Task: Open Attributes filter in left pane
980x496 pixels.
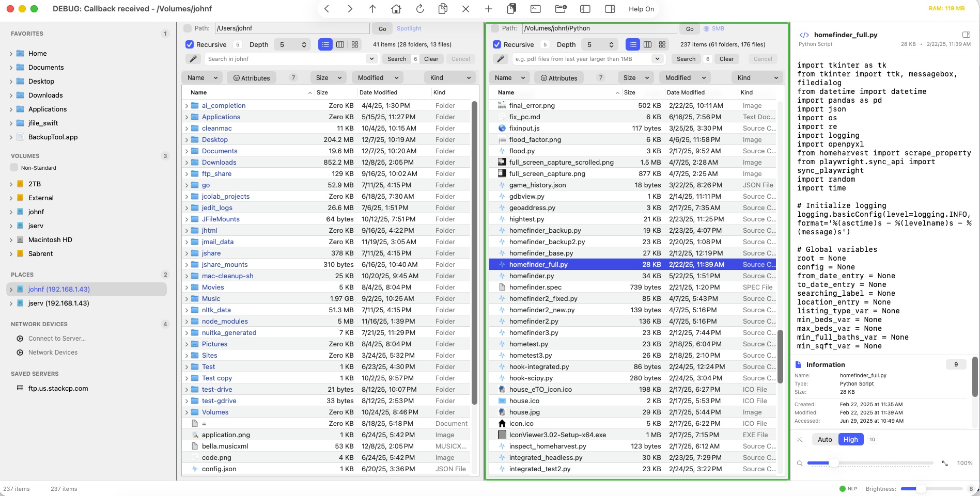Action: [251, 77]
